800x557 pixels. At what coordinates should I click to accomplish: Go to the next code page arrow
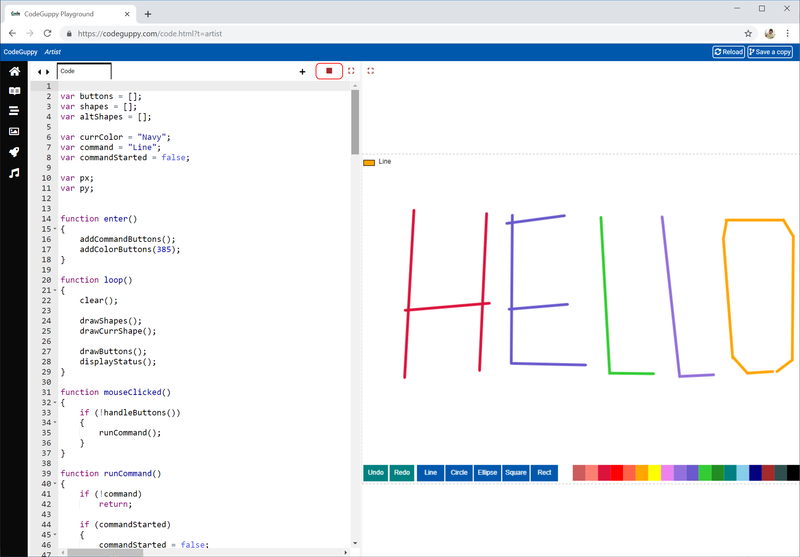click(48, 72)
